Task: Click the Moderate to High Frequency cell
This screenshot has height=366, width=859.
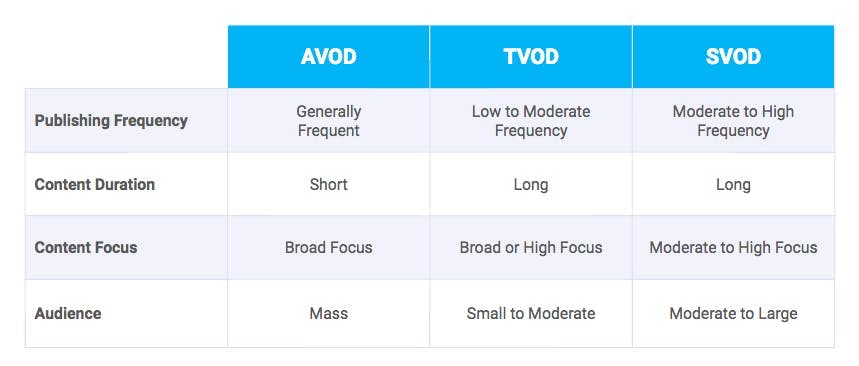Action: (x=734, y=121)
